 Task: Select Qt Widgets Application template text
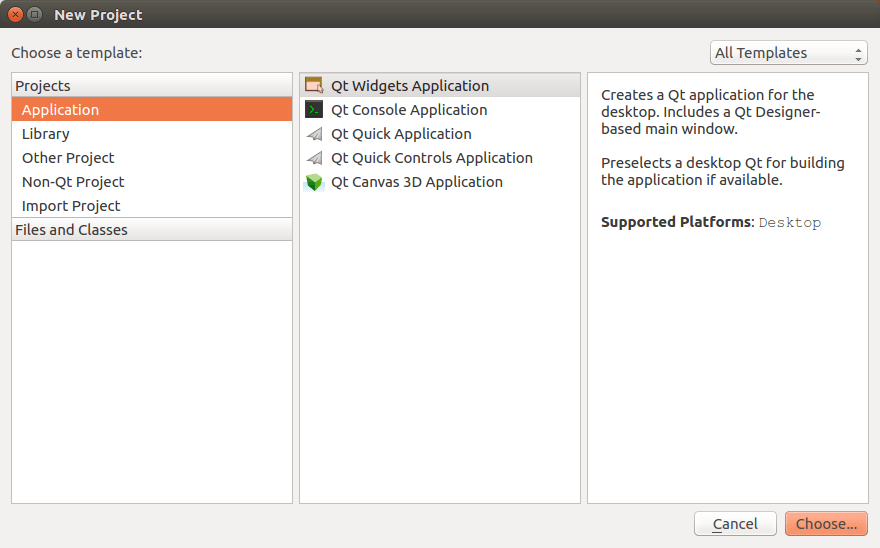(x=410, y=86)
